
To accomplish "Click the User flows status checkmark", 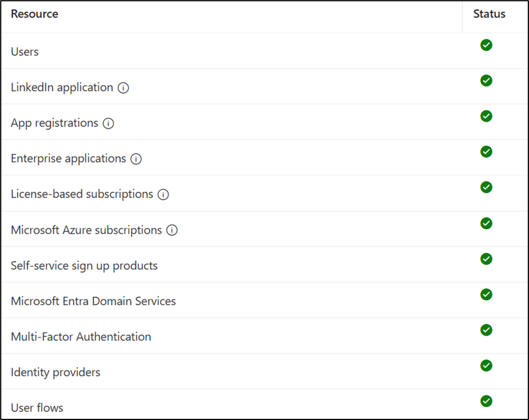I will [x=486, y=401].
